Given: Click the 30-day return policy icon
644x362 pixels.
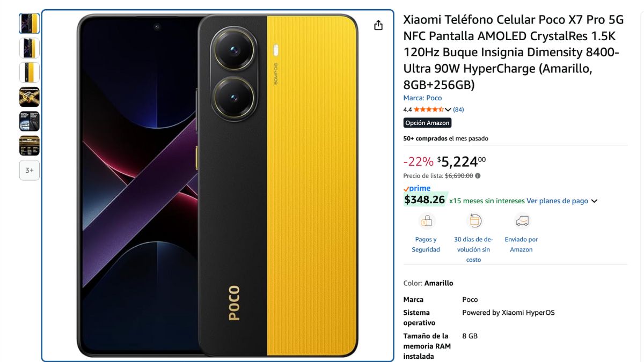Looking at the screenshot, I should pyautogui.click(x=474, y=221).
